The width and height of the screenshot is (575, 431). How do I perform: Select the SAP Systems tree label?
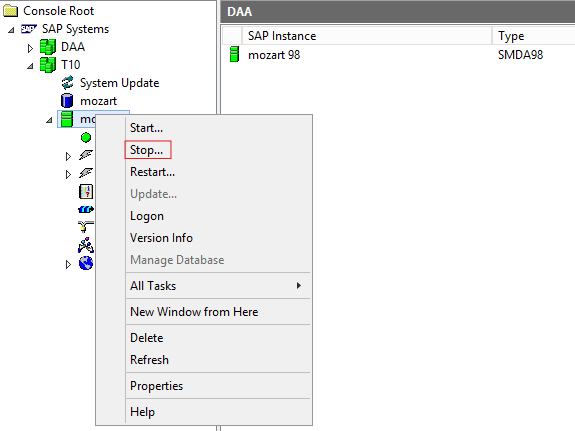(x=76, y=29)
